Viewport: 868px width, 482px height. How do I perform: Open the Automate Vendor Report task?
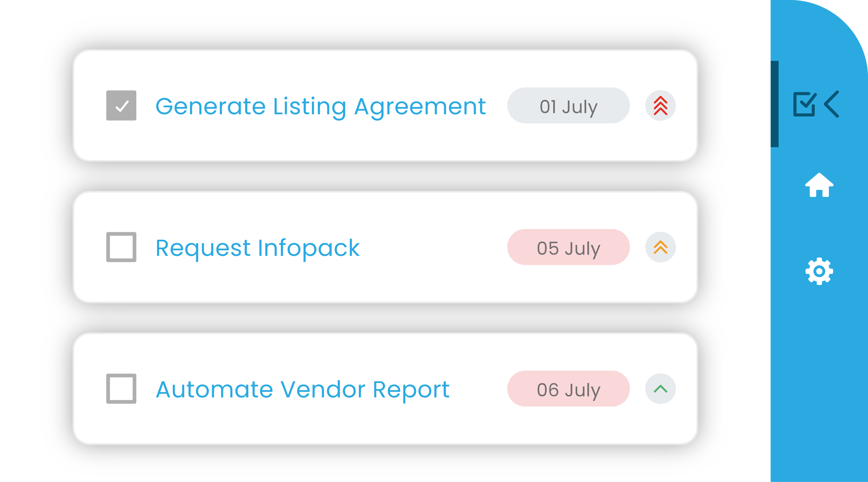pos(302,389)
